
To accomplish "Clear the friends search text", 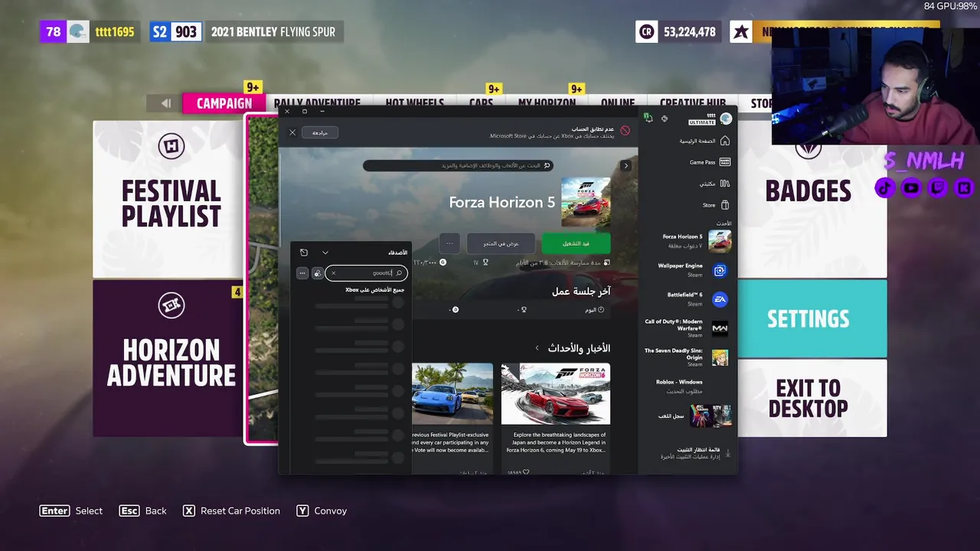I will tap(333, 273).
